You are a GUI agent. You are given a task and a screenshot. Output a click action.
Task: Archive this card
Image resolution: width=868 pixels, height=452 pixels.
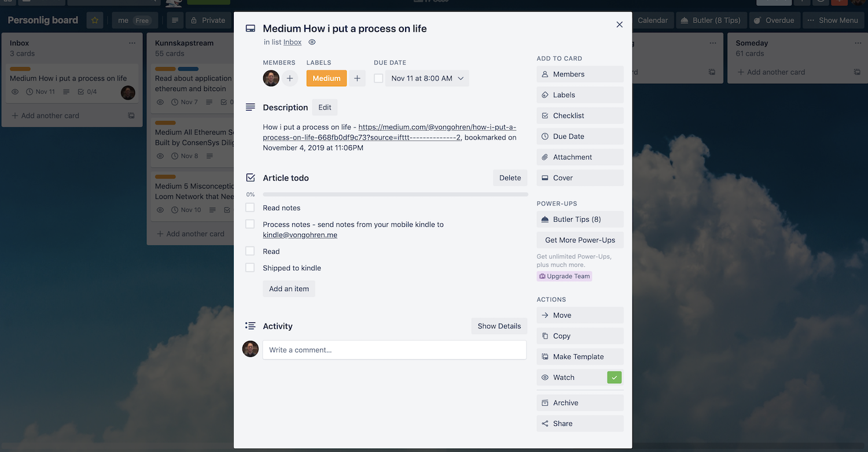(580, 403)
